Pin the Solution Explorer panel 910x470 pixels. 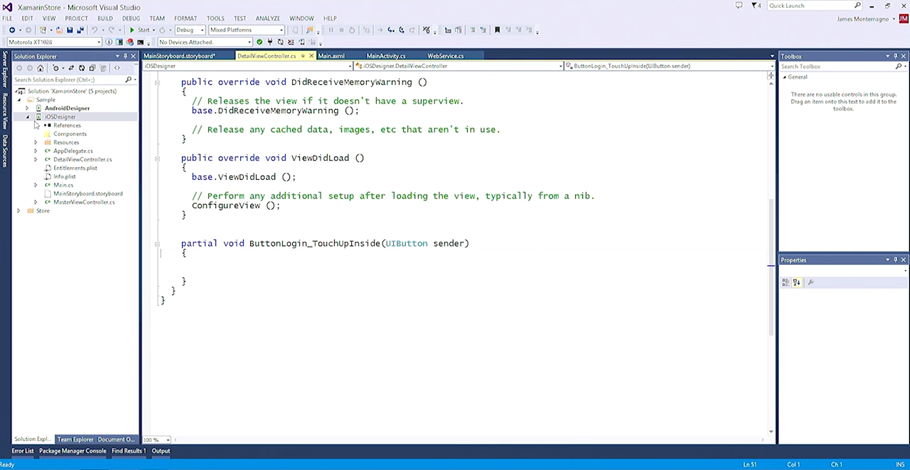(125, 56)
